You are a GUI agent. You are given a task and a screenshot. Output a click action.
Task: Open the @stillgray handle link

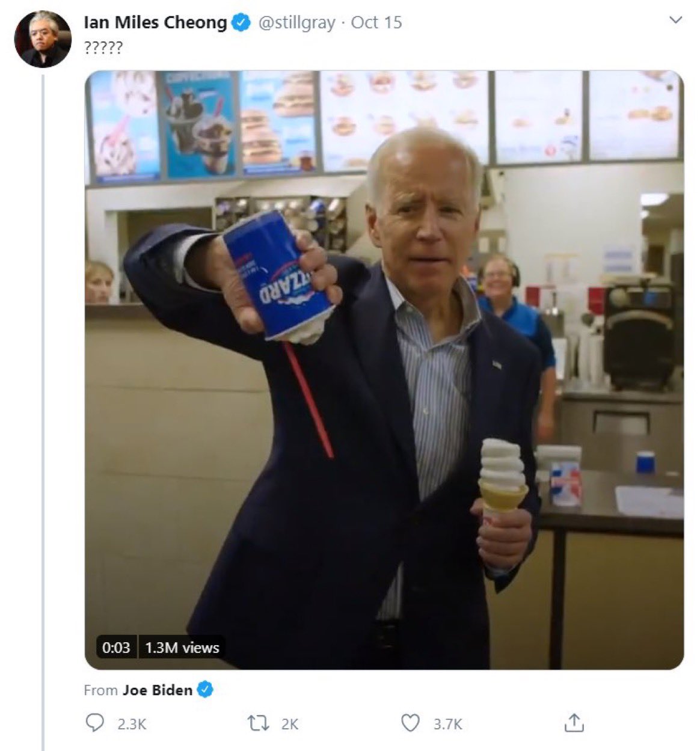tap(296, 23)
